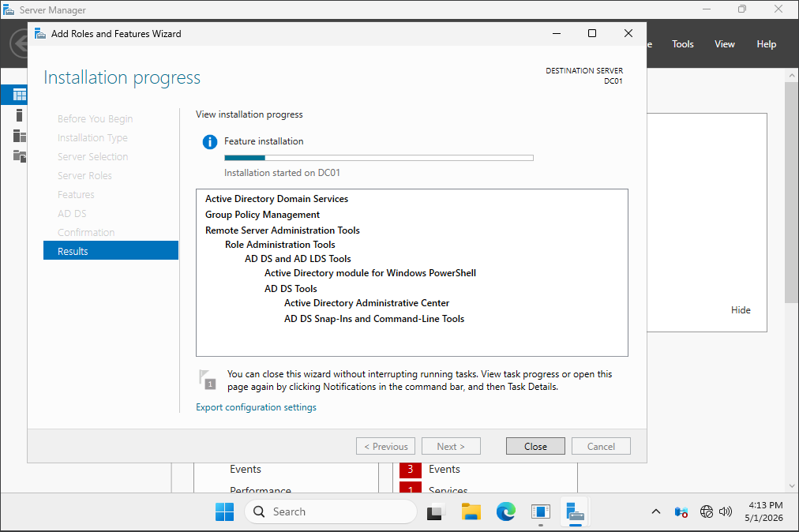Click the Server Manager taskbar icon
This screenshot has height=532, width=799.
(x=576, y=511)
